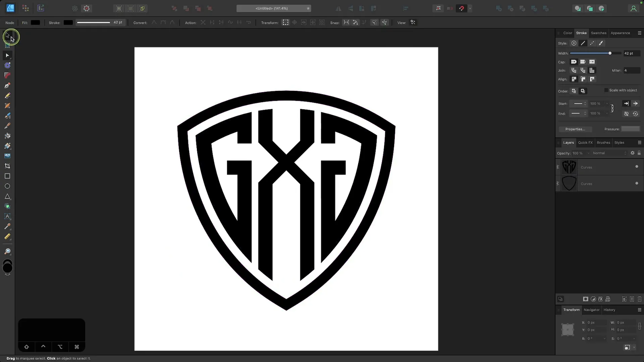Enable the Scale with object checkbox
This screenshot has height=362, width=644.
tap(606, 90)
